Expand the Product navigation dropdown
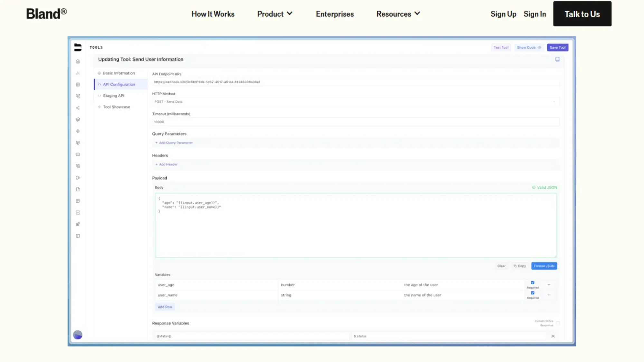The image size is (644, 362). coord(274,14)
